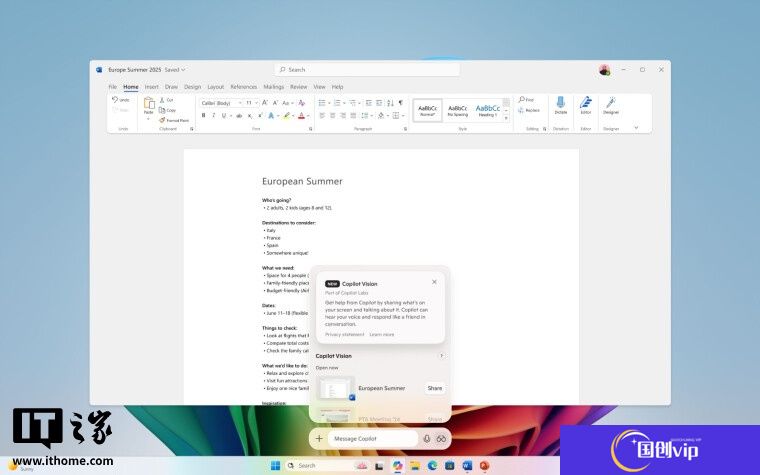Click the numbered list icon
The image size is (760, 475).
tap(337, 103)
